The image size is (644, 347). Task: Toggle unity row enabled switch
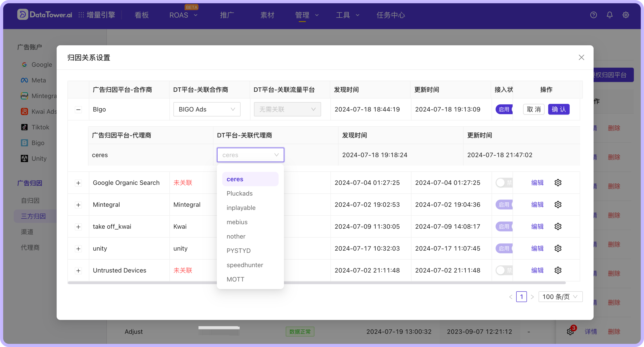click(x=504, y=248)
